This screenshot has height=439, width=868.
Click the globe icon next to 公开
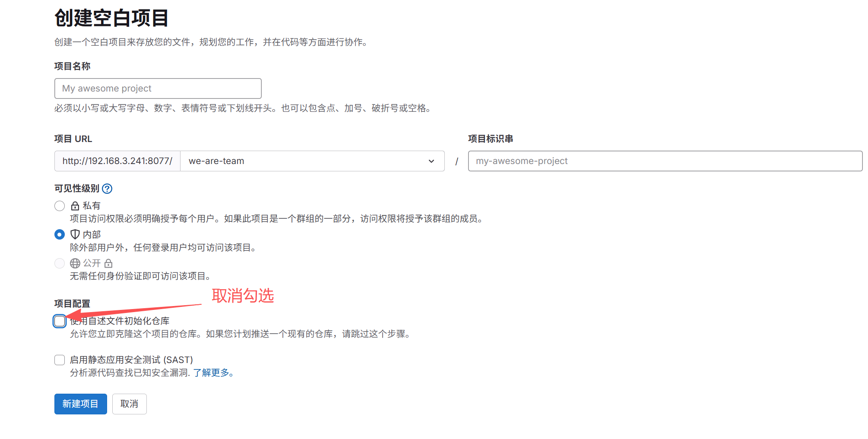tap(74, 263)
